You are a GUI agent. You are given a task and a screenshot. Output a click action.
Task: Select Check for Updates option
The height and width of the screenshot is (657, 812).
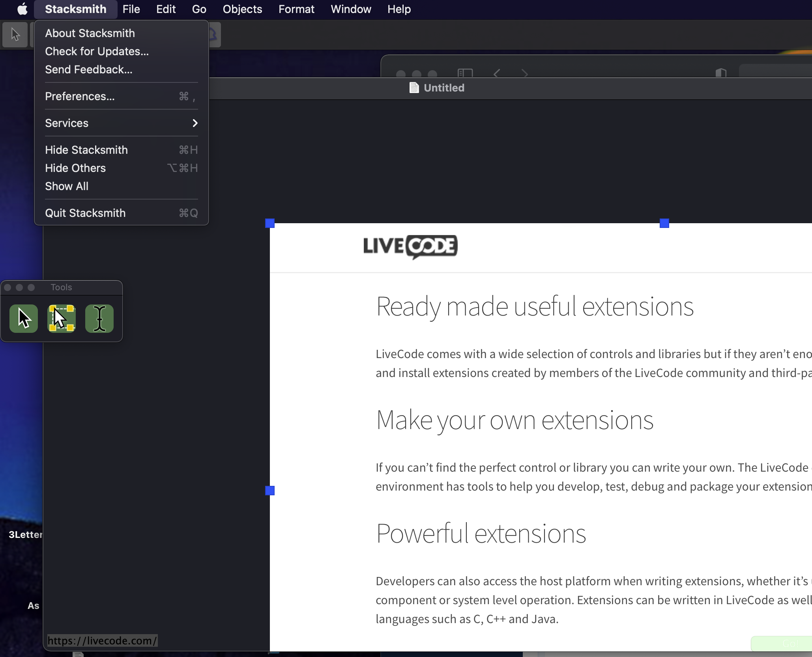(x=97, y=51)
